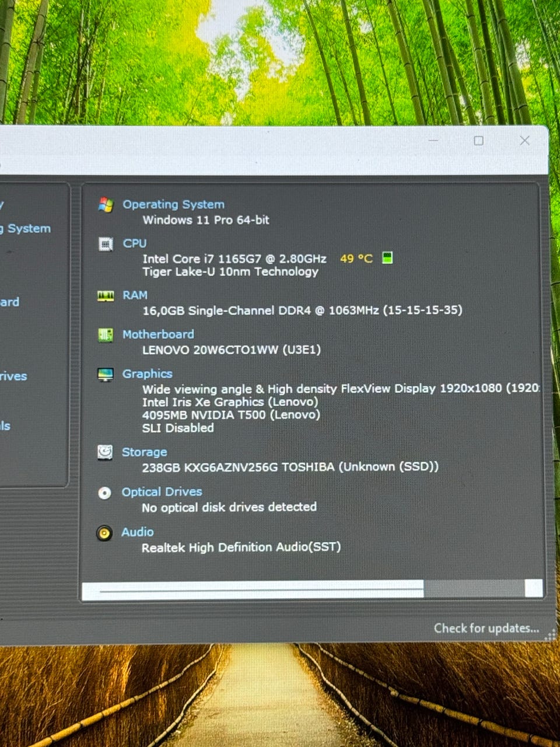Click the Graphics monitor icon

[106, 375]
